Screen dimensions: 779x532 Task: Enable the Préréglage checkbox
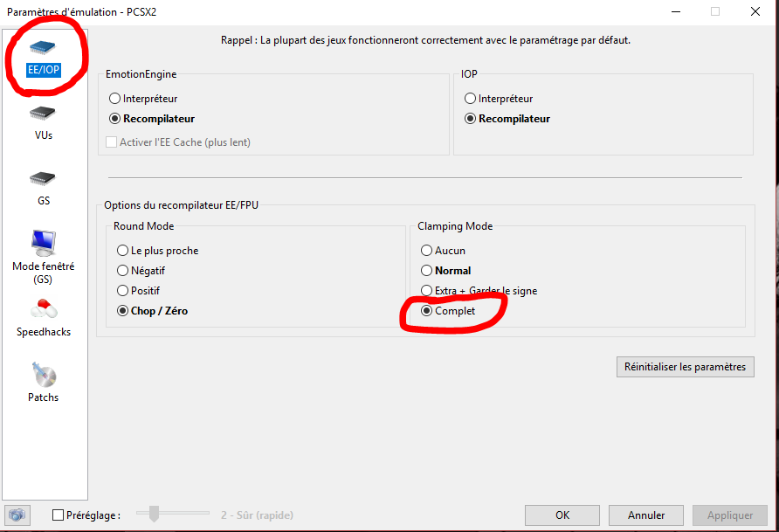click(59, 515)
